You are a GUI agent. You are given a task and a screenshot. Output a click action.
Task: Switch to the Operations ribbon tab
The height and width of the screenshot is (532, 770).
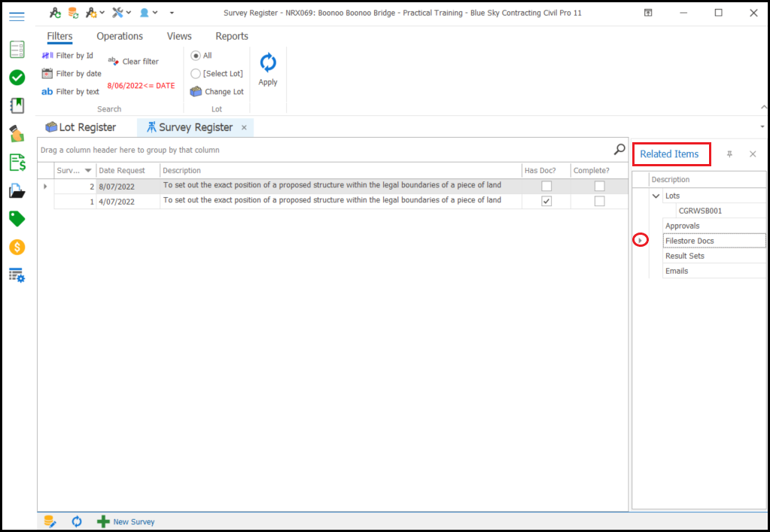tap(120, 36)
